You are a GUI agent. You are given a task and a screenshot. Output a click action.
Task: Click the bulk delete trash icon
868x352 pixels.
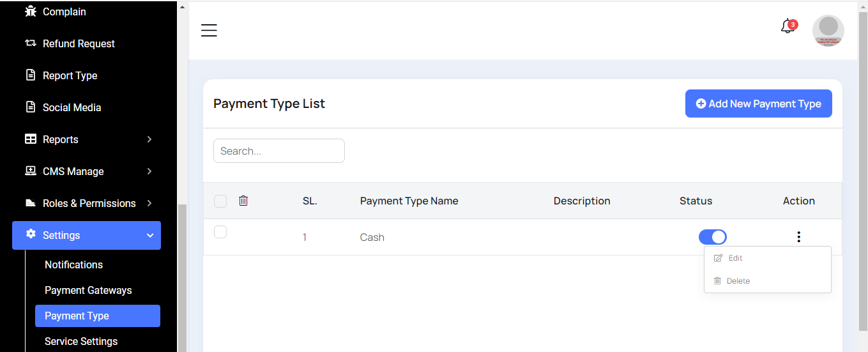[243, 201]
